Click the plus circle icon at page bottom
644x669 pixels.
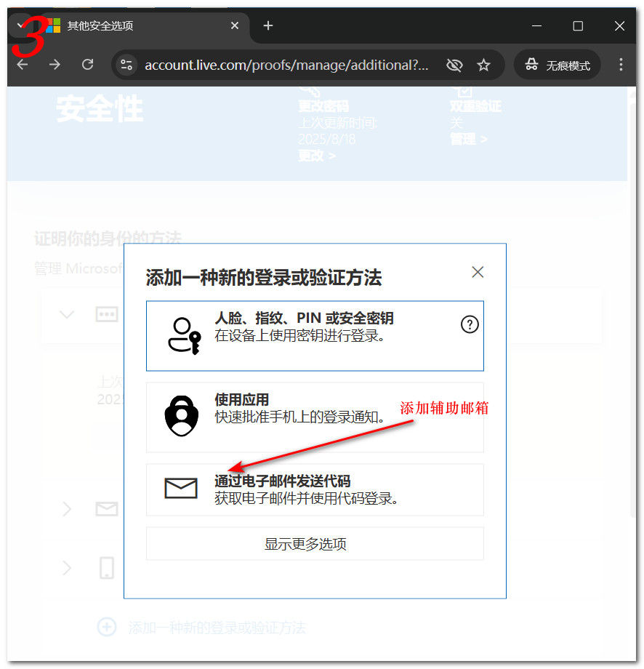107,627
